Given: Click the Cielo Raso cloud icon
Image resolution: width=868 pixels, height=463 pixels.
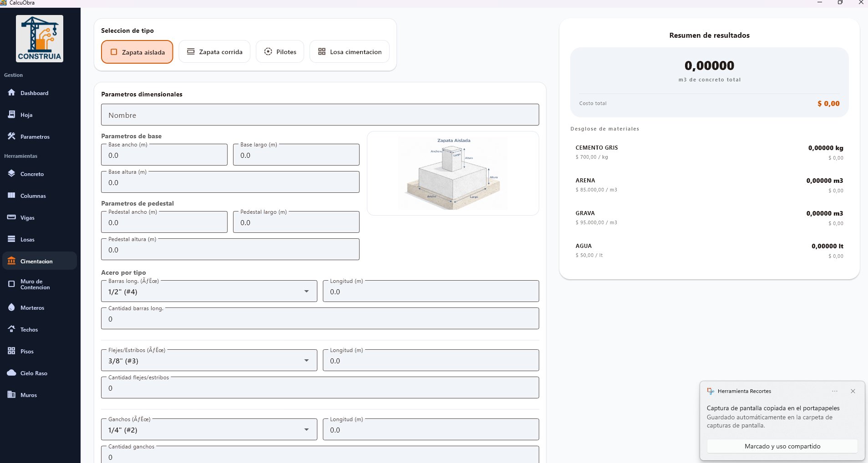Looking at the screenshot, I should coord(12,373).
